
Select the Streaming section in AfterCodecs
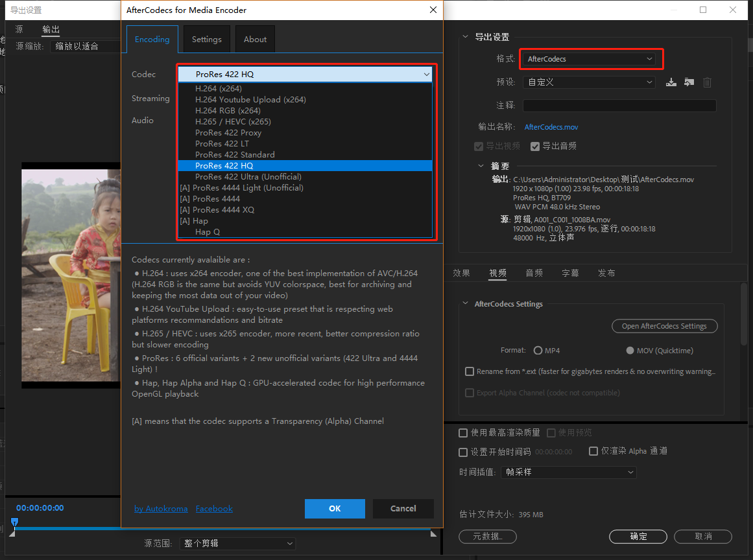150,98
